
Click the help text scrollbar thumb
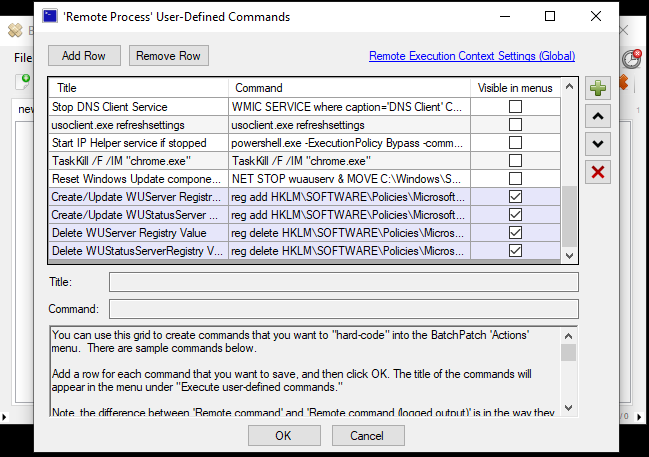pyautogui.click(x=568, y=352)
